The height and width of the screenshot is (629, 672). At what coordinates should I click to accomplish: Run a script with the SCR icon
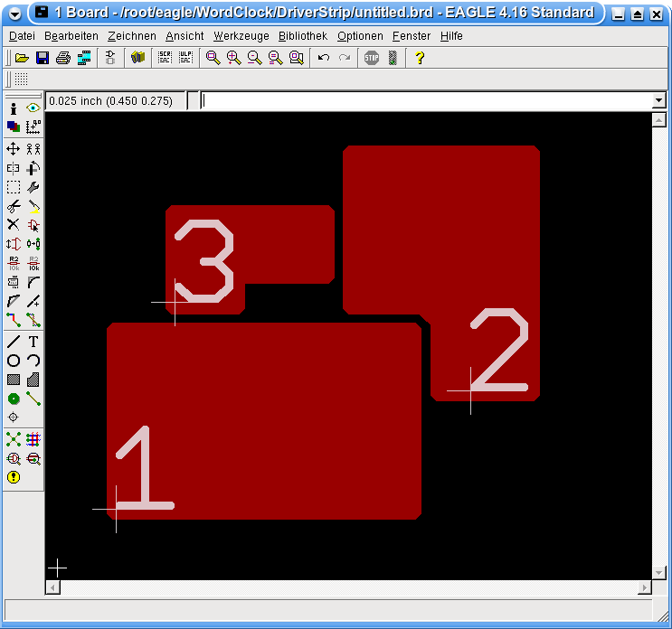click(x=165, y=57)
